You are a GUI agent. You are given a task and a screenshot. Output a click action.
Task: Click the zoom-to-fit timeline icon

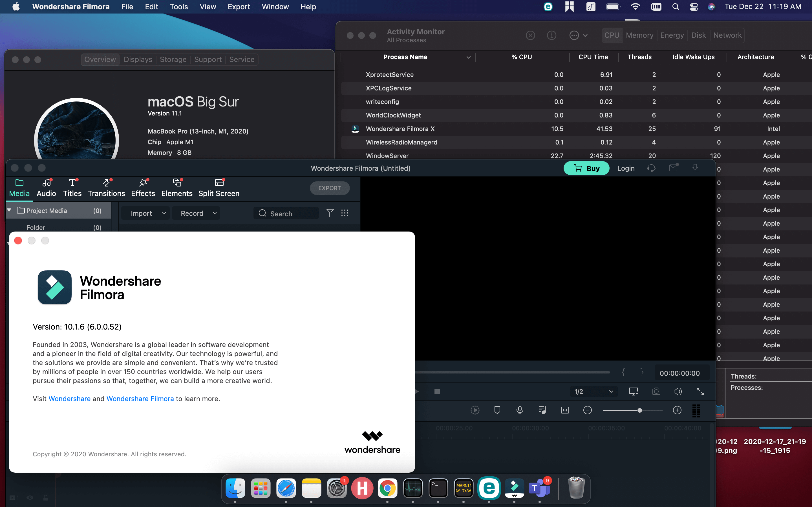pyautogui.click(x=565, y=410)
